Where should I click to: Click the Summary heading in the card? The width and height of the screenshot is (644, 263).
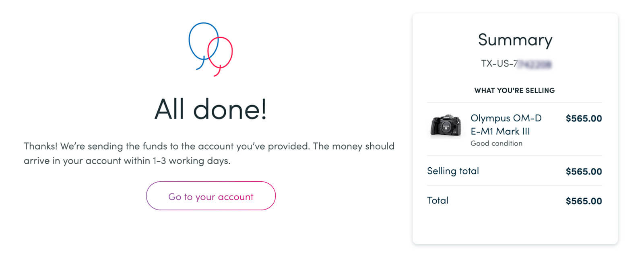[x=515, y=40]
